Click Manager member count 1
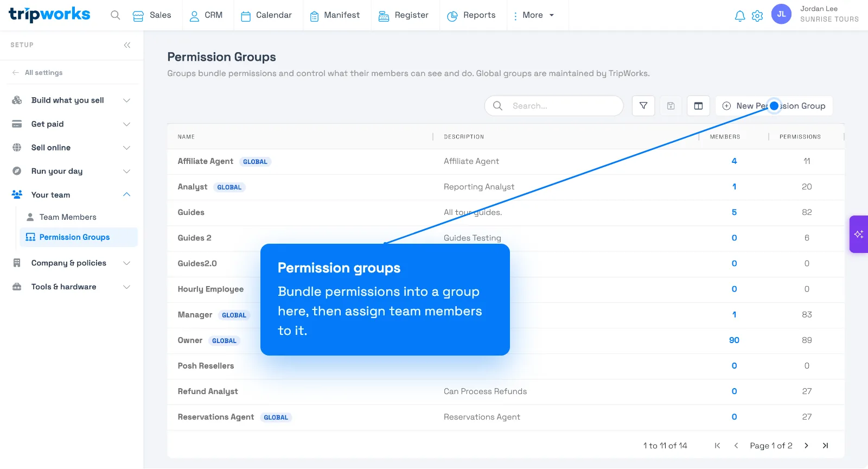 point(734,315)
